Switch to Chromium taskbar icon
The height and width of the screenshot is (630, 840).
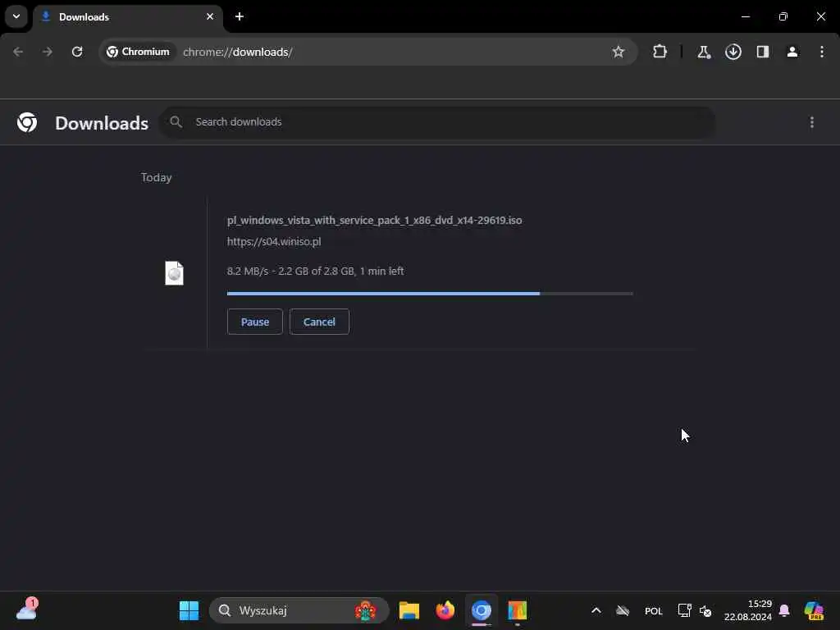(481, 610)
